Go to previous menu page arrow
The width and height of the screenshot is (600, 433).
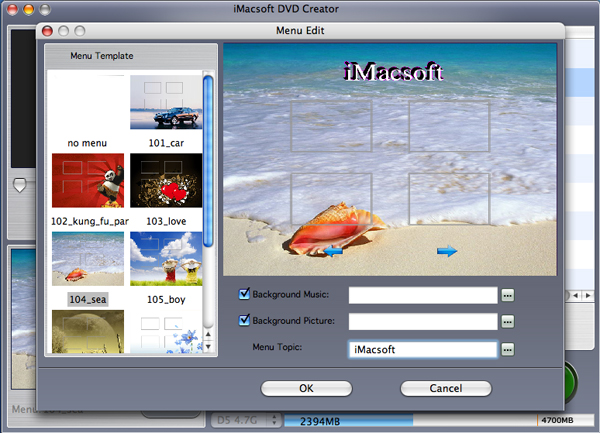pyautogui.click(x=333, y=251)
